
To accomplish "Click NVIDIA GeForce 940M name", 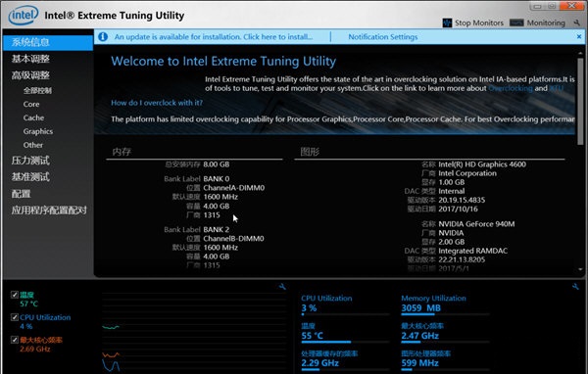I will (476, 224).
